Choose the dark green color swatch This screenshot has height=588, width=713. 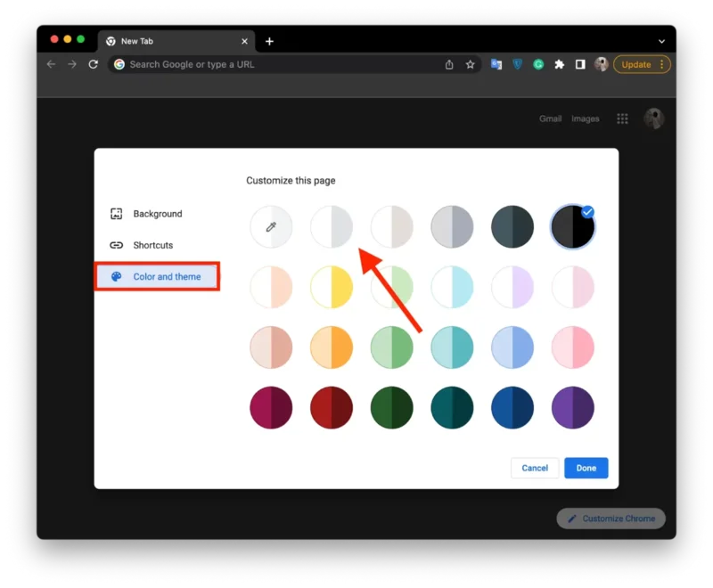click(x=392, y=408)
